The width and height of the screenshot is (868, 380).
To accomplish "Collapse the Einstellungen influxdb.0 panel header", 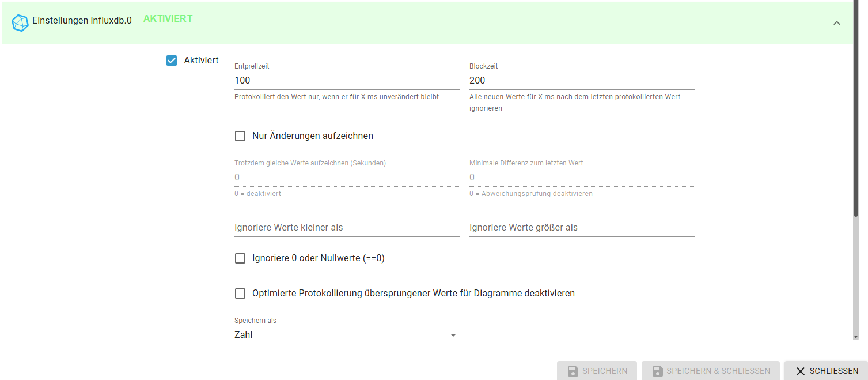I will 836,23.
